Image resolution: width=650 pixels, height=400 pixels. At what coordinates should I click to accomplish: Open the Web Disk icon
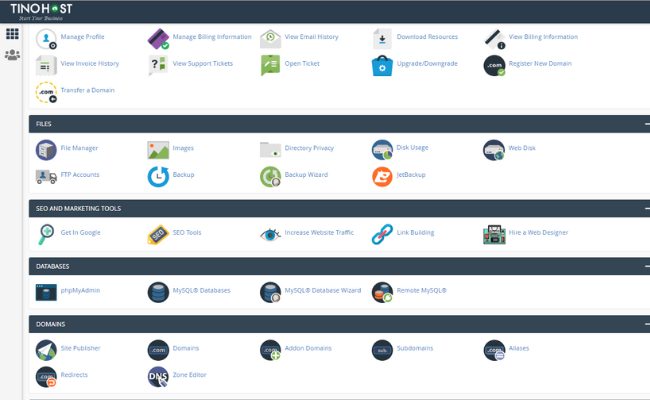click(494, 150)
